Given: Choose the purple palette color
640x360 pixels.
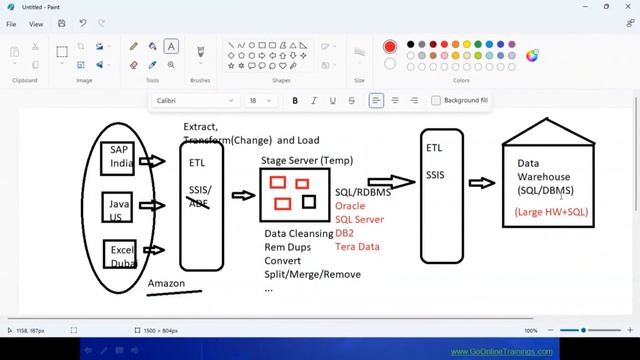Looking at the screenshot, I should [512, 44].
